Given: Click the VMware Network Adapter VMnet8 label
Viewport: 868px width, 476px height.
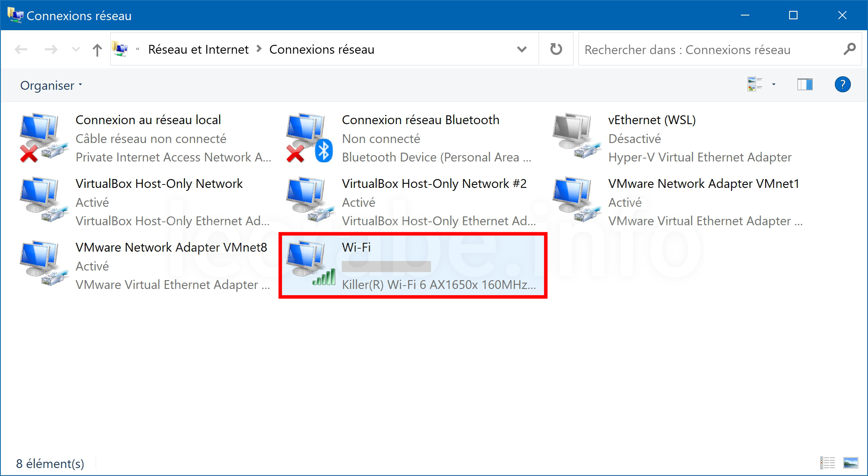Looking at the screenshot, I should click(171, 247).
